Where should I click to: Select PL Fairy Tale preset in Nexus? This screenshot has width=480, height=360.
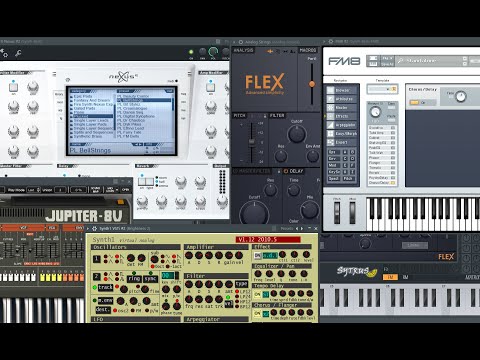point(129,132)
